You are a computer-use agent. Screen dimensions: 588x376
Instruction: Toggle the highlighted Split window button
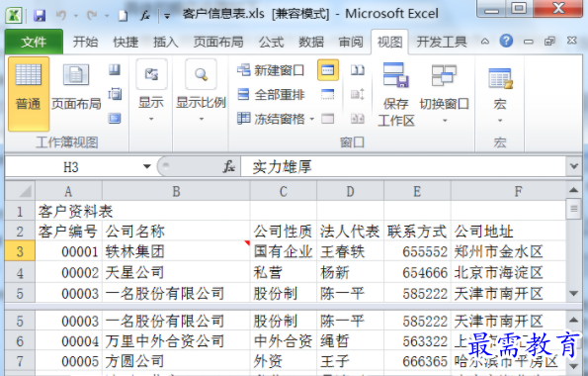(328, 70)
